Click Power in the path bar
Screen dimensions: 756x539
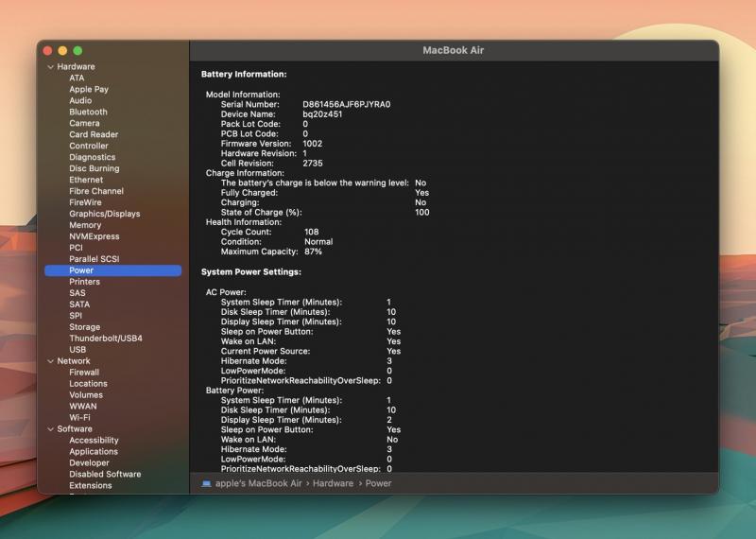click(x=378, y=483)
